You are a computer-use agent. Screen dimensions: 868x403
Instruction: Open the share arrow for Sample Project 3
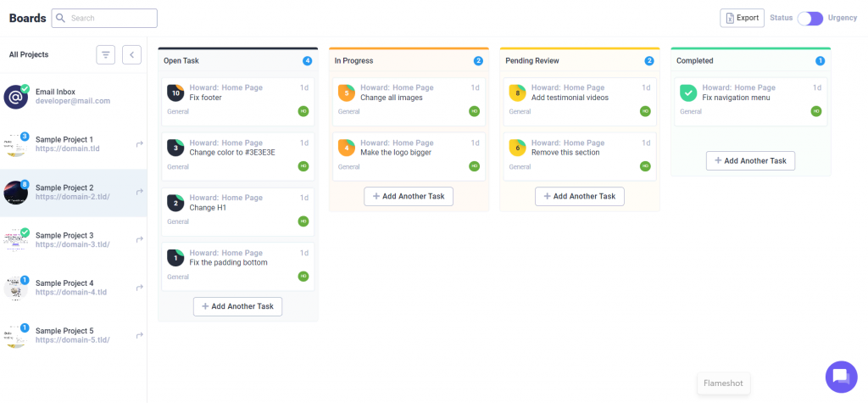[140, 239]
